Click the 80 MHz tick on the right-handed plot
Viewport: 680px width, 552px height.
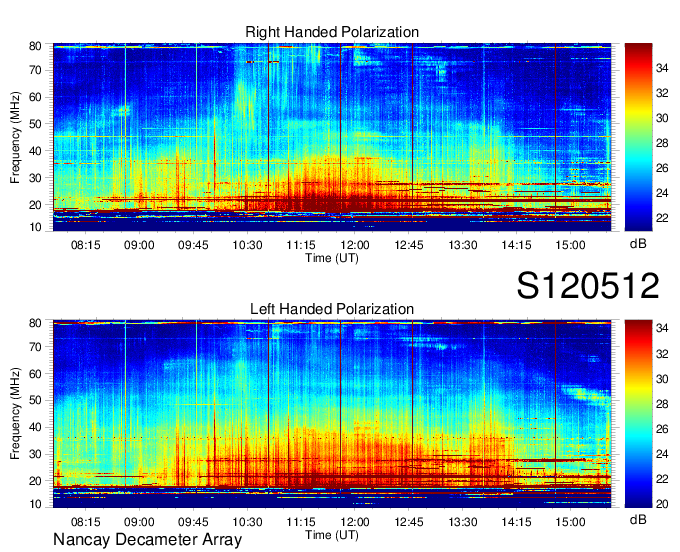point(35,46)
